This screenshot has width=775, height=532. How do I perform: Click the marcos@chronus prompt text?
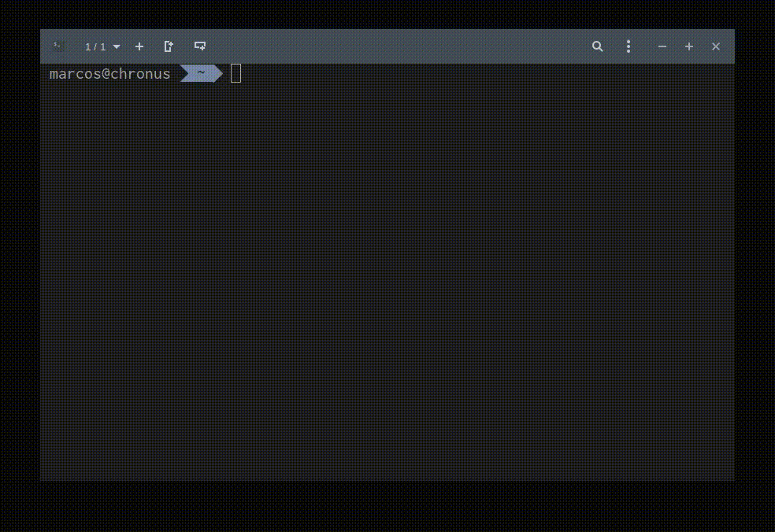point(109,74)
